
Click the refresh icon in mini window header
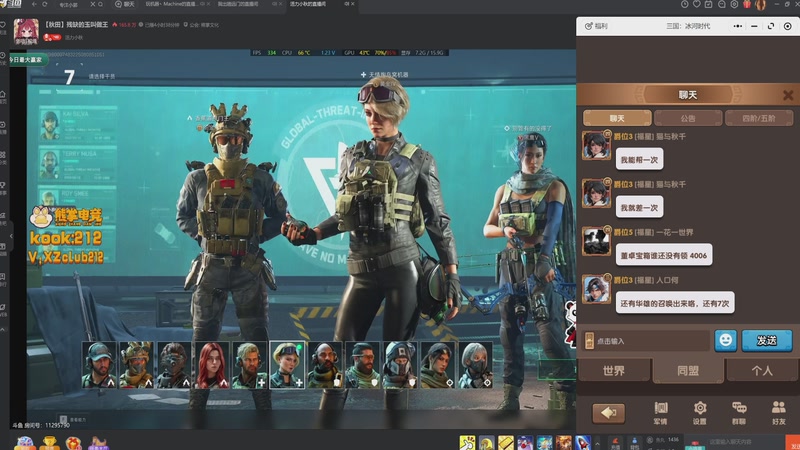coord(771,26)
